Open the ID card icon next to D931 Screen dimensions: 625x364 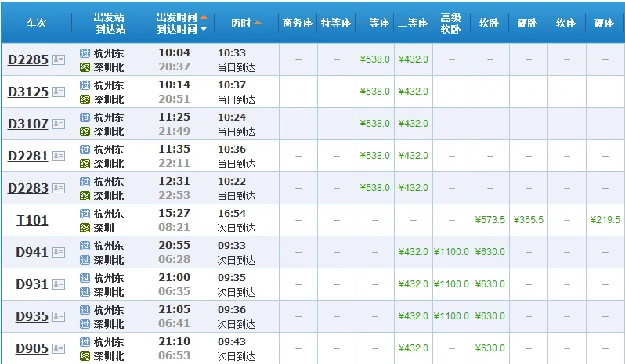59,284
